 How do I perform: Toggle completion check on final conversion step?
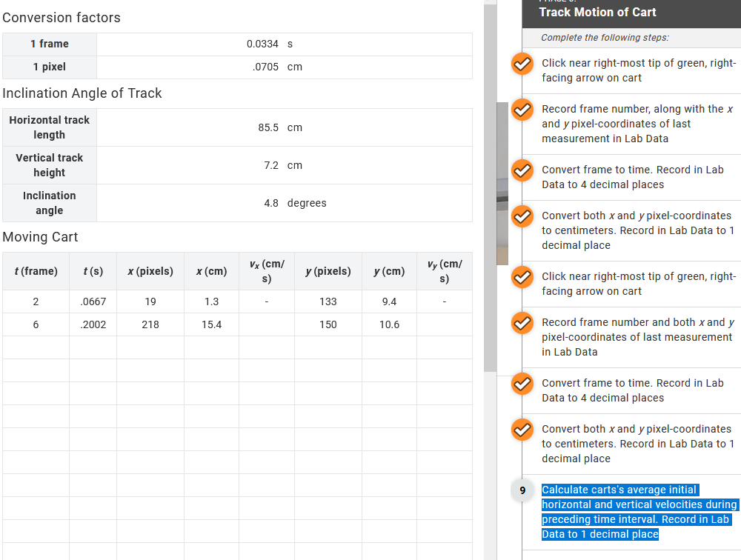pos(522,430)
